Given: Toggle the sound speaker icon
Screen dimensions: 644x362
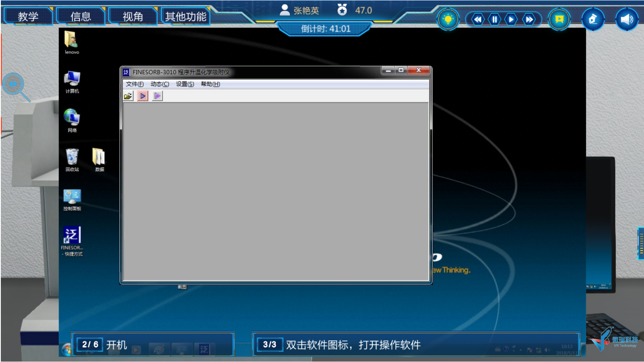Looking at the screenshot, I should [x=627, y=19].
